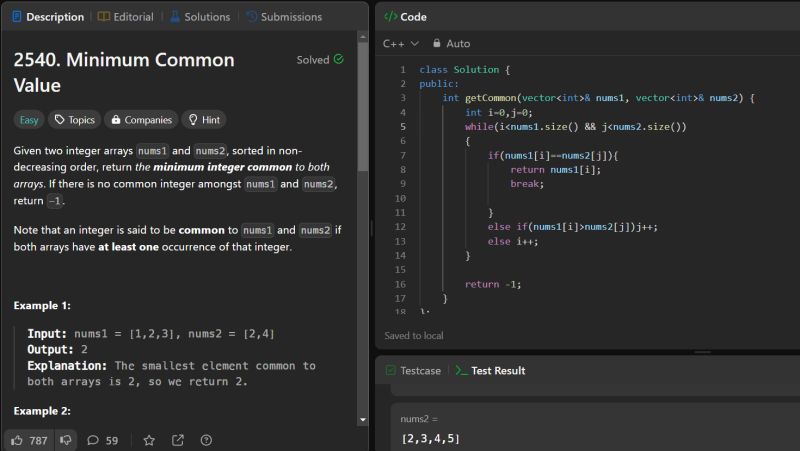
Task: Like the problem with thumbs up
Action: coord(17,440)
